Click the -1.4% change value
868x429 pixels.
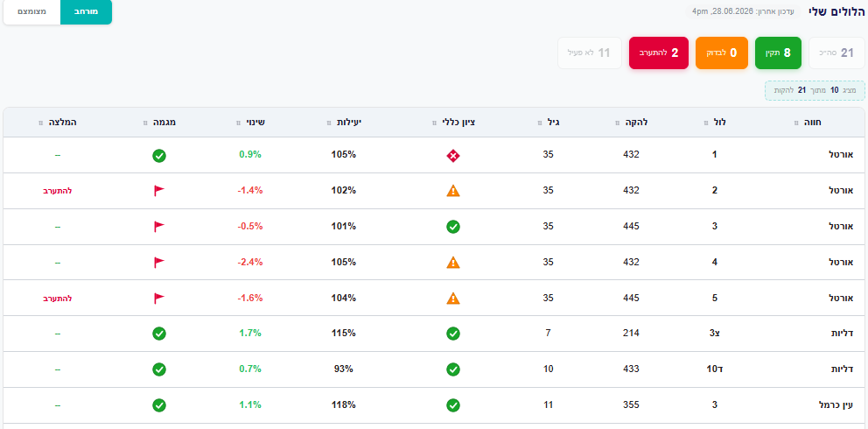pos(249,191)
